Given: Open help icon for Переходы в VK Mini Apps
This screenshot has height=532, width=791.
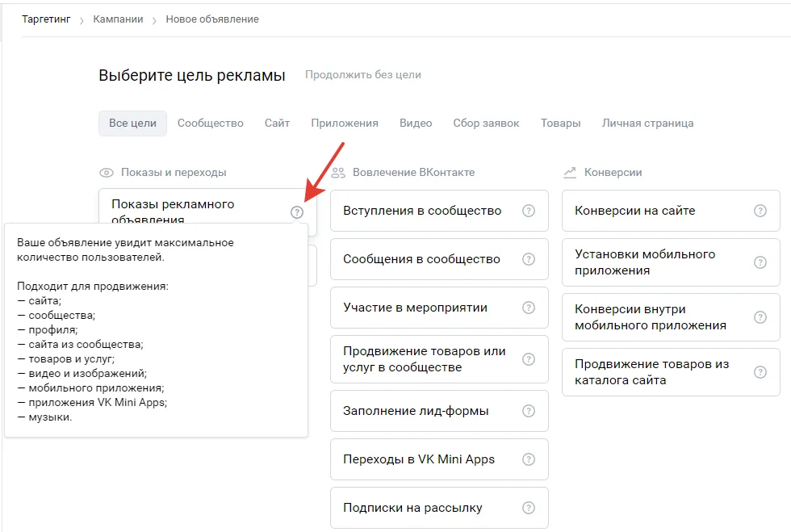Looking at the screenshot, I should pyautogui.click(x=528, y=459).
